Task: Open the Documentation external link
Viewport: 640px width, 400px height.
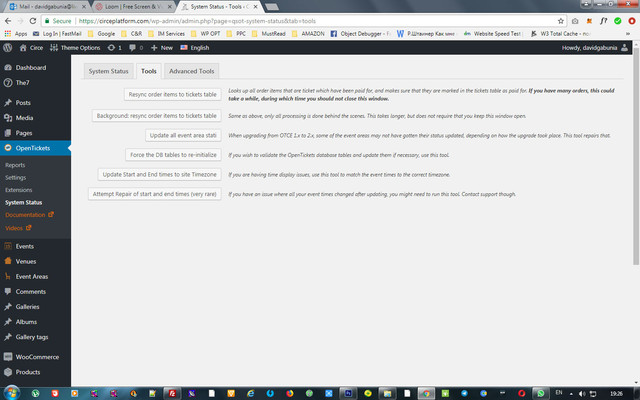Action: point(29,215)
